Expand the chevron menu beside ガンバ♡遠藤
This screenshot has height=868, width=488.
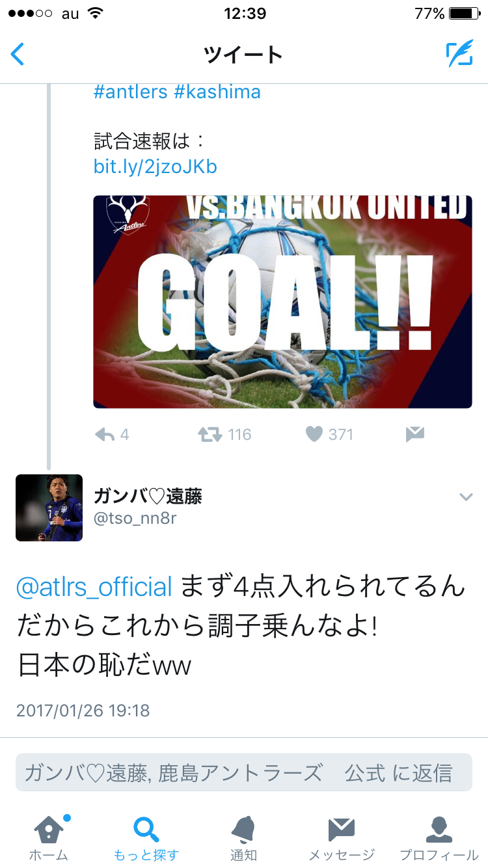(x=466, y=498)
